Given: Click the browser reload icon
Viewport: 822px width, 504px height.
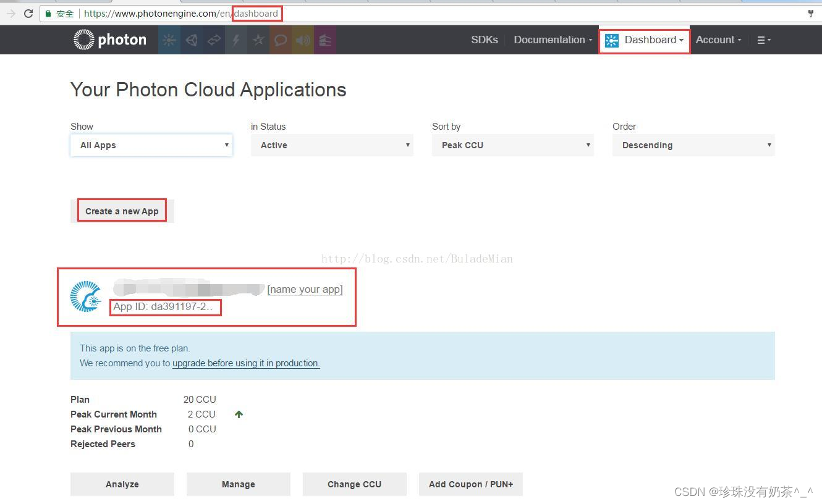Looking at the screenshot, I should click(28, 13).
